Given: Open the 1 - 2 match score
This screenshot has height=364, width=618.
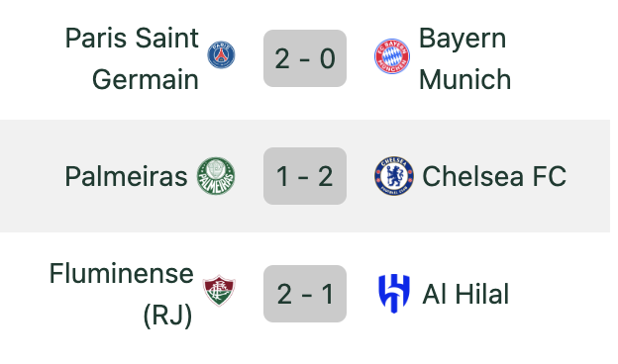Looking at the screenshot, I should 305,176.
